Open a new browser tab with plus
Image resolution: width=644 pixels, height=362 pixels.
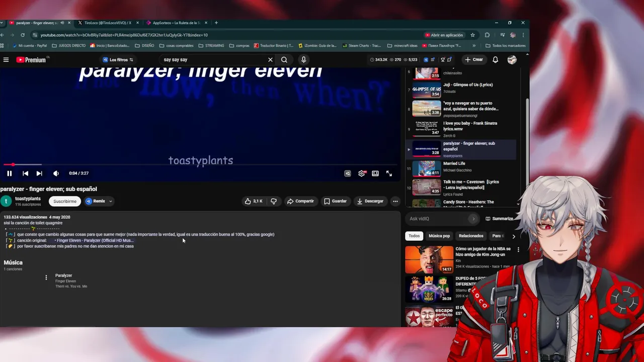tap(216, 23)
